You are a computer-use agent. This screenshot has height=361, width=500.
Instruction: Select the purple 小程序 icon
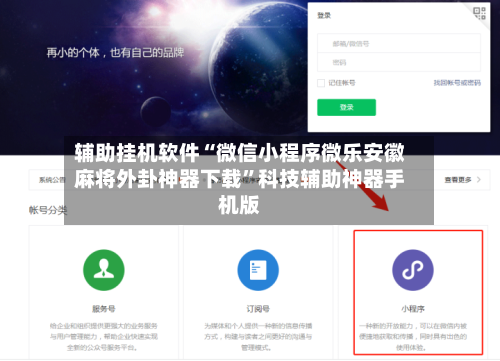click(x=413, y=270)
